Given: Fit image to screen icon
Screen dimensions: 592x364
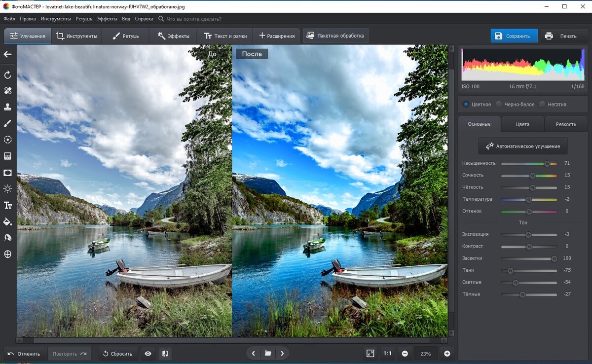Looking at the screenshot, I should [370, 353].
